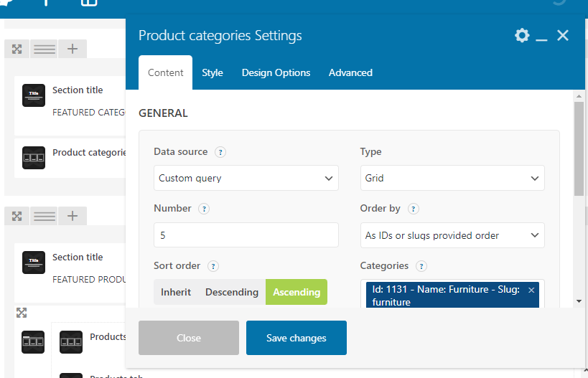Click the Section title element icon
The image size is (588, 378).
pos(34,95)
